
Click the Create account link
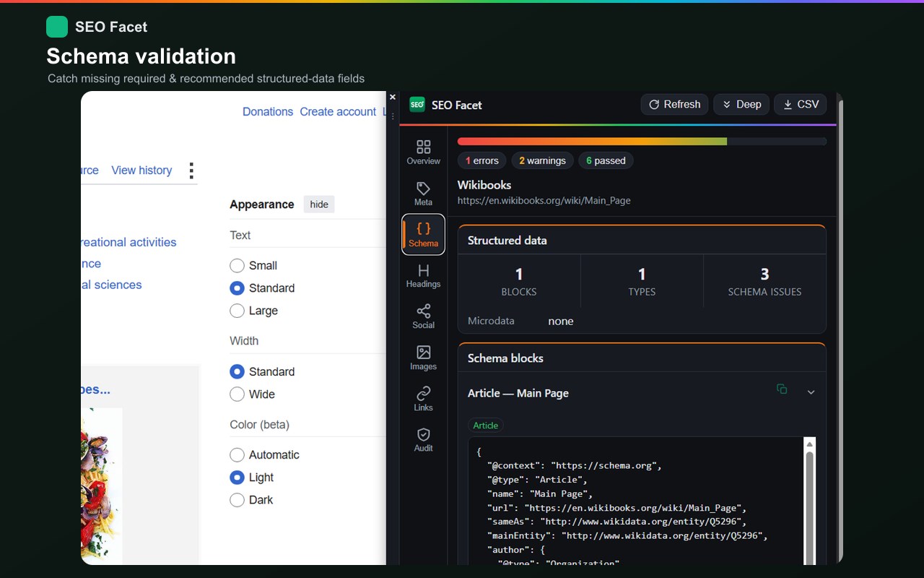[x=338, y=112]
